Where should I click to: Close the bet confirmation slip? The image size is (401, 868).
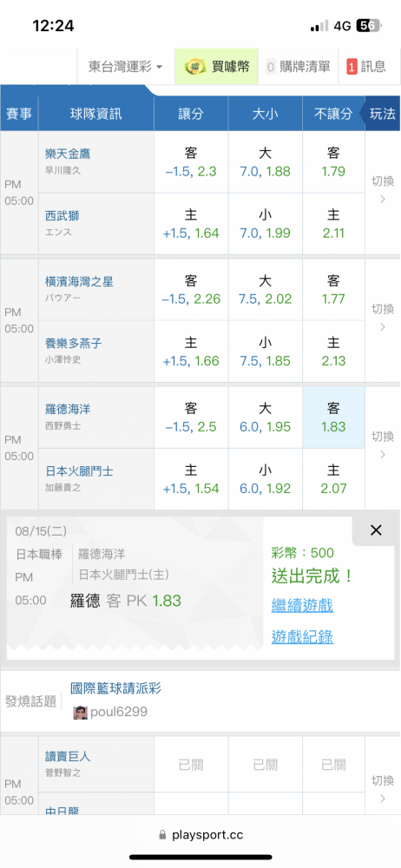376,530
